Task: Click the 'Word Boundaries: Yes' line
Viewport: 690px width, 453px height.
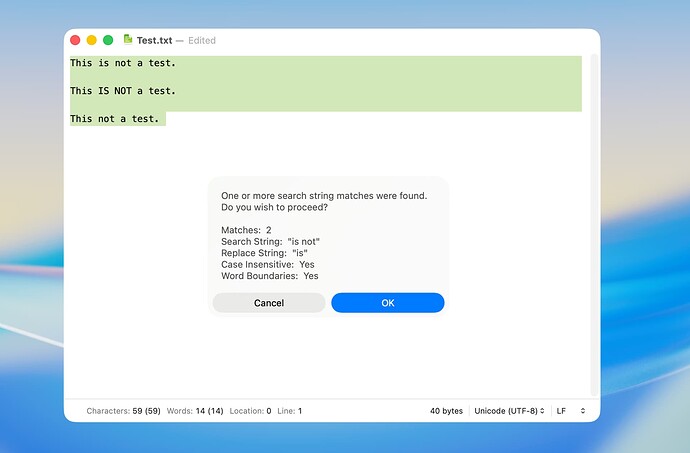Action: pyautogui.click(x=270, y=276)
